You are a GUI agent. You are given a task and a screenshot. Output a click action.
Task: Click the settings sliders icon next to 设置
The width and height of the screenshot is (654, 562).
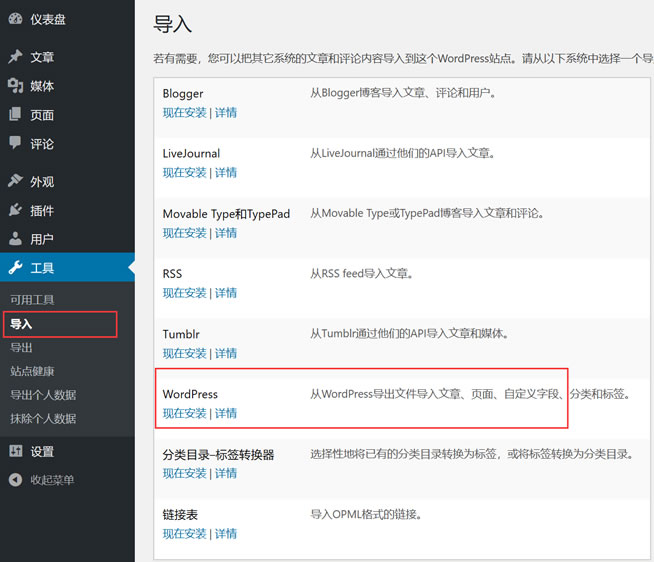(x=15, y=451)
